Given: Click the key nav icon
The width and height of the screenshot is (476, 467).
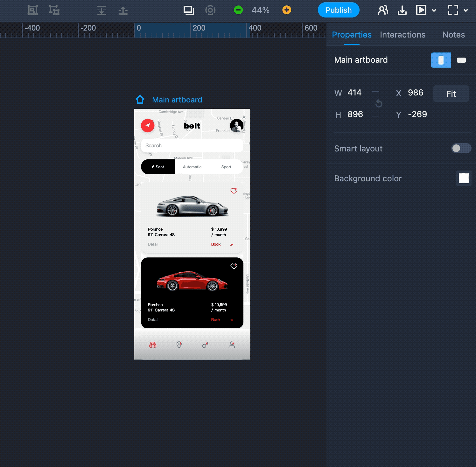Looking at the screenshot, I should (x=205, y=345).
